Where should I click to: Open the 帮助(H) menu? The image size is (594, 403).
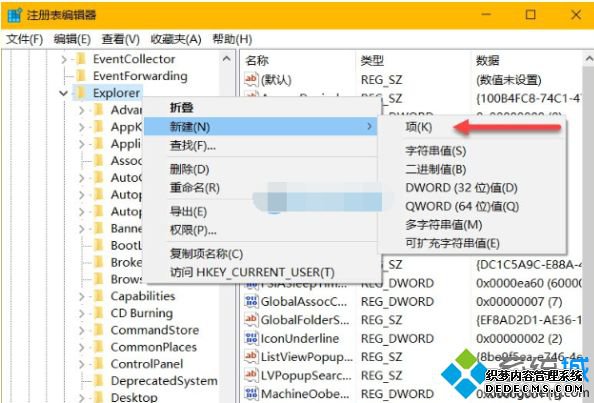click(232, 39)
